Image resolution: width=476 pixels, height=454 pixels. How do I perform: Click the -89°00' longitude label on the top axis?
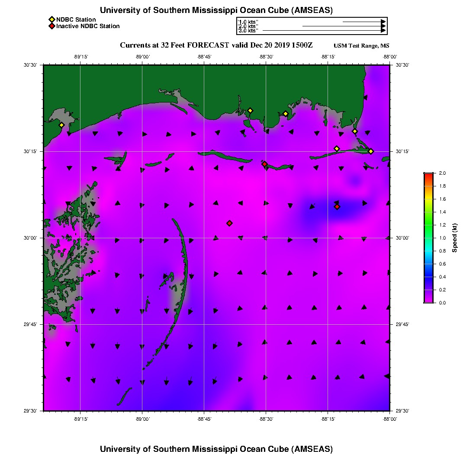(x=142, y=56)
